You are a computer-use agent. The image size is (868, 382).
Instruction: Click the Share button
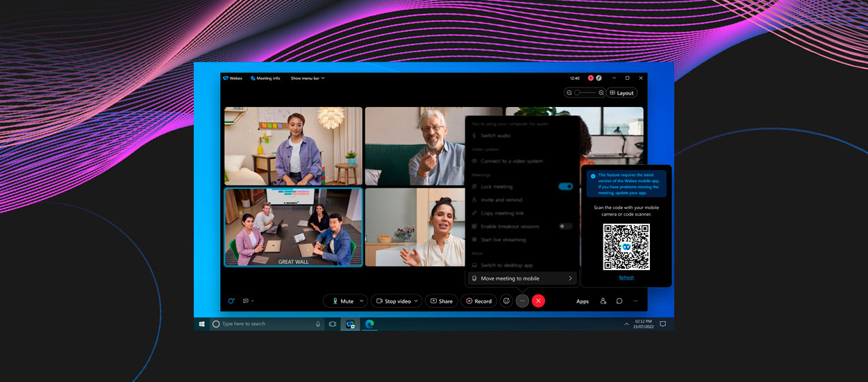(442, 301)
